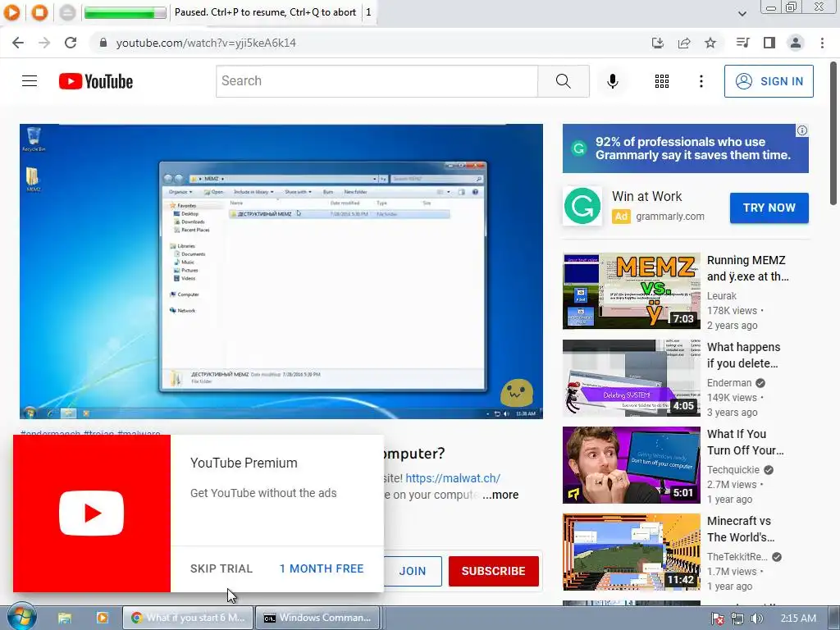Open the YouTube apps grid icon

point(662,81)
